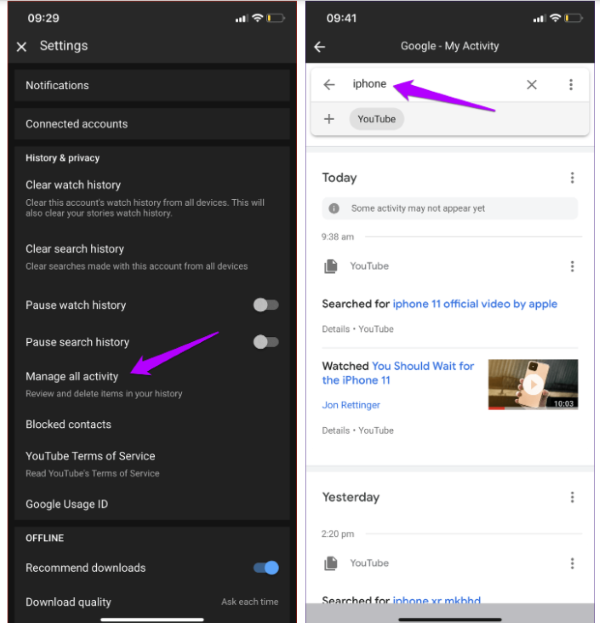Open options for 9:38 am YouTube activity
Screen dimensions: 600x623
click(572, 266)
